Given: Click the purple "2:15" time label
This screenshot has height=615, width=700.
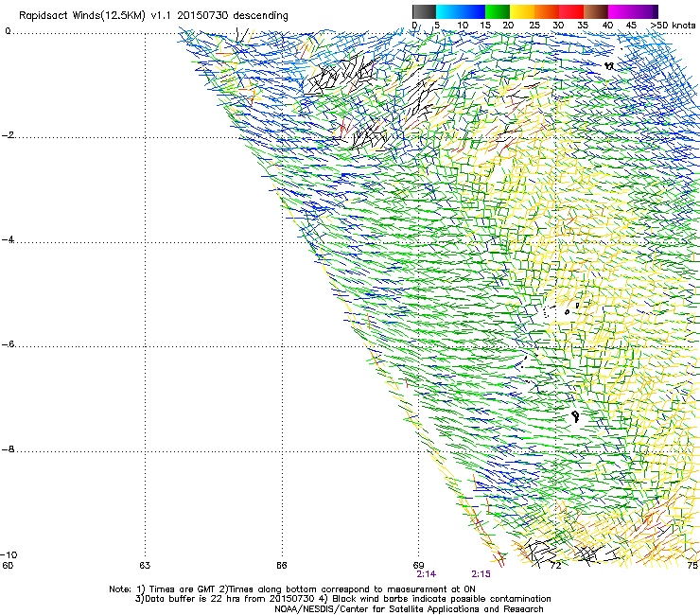Looking at the screenshot, I should (481, 574).
